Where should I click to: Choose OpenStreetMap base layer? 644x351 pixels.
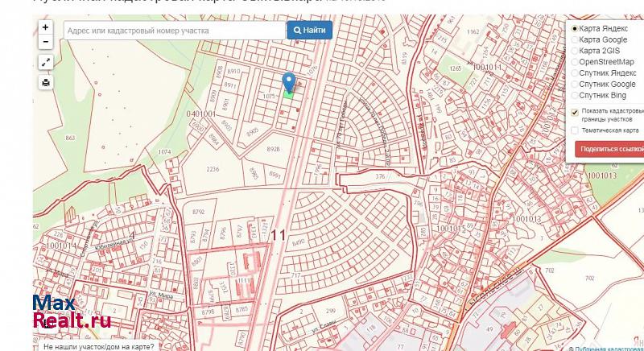pyautogui.click(x=575, y=62)
